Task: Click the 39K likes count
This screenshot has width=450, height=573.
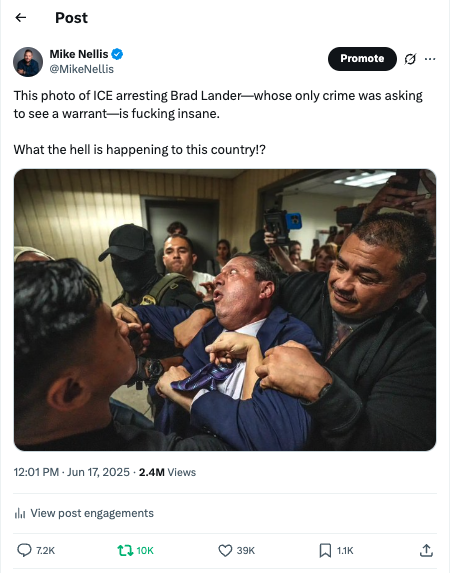Action: (246, 550)
